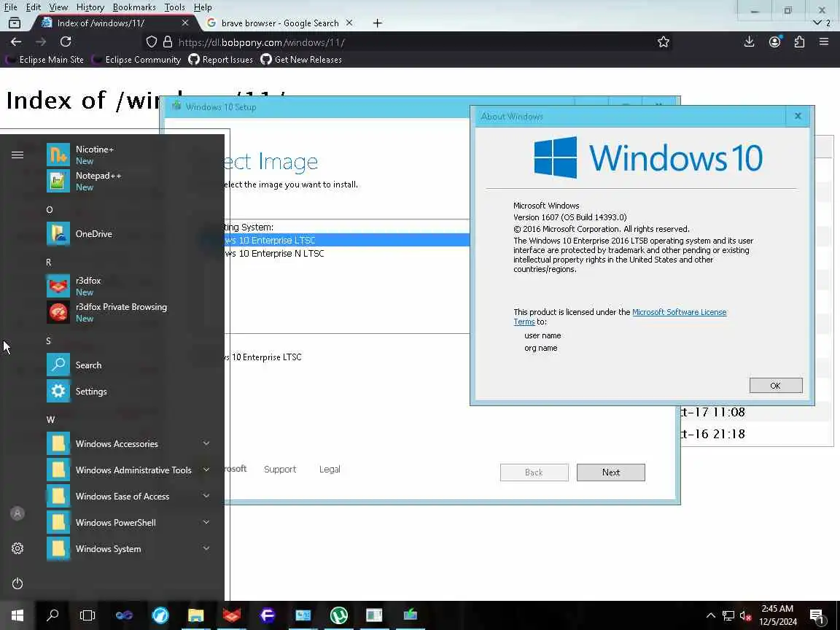Click OK in About Windows dialog
This screenshot has width=840, height=630.
click(775, 385)
